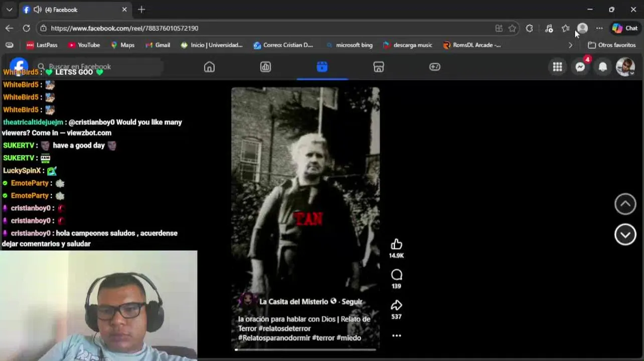Reload the page with refresh icon
Screen dimensions: 644x361
[26, 28]
